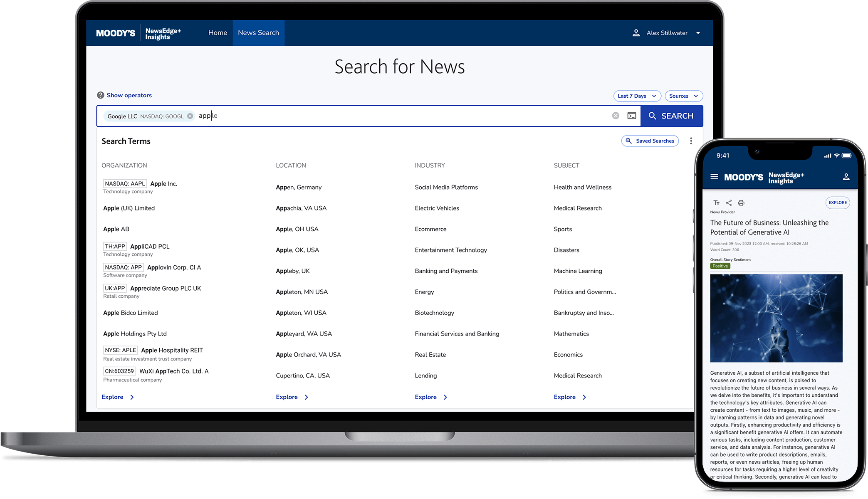The height and width of the screenshot is (499, 868).
Task: Explore more Organization results
Action: click(x=118, y=397)
